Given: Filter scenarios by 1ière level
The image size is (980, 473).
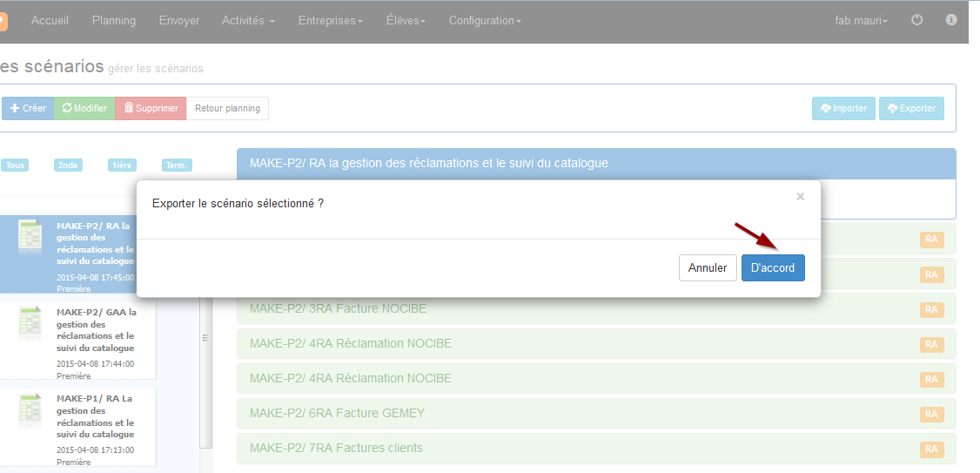Looking at the screenshot, I should coord(122,166).
